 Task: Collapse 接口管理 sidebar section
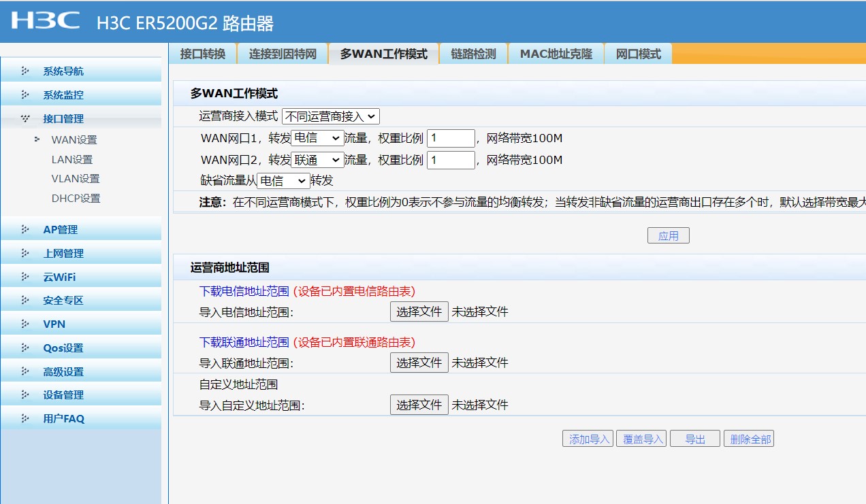point(81,118)
